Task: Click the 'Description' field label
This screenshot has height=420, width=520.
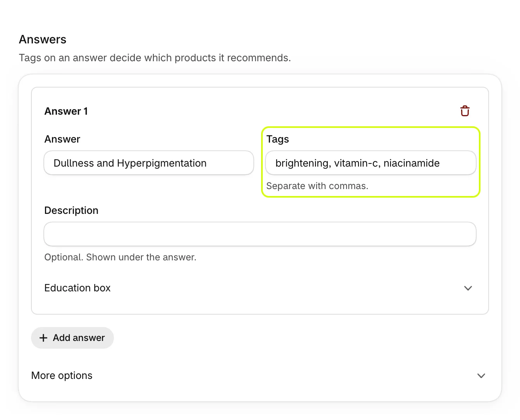Action: tap(71, 210)
